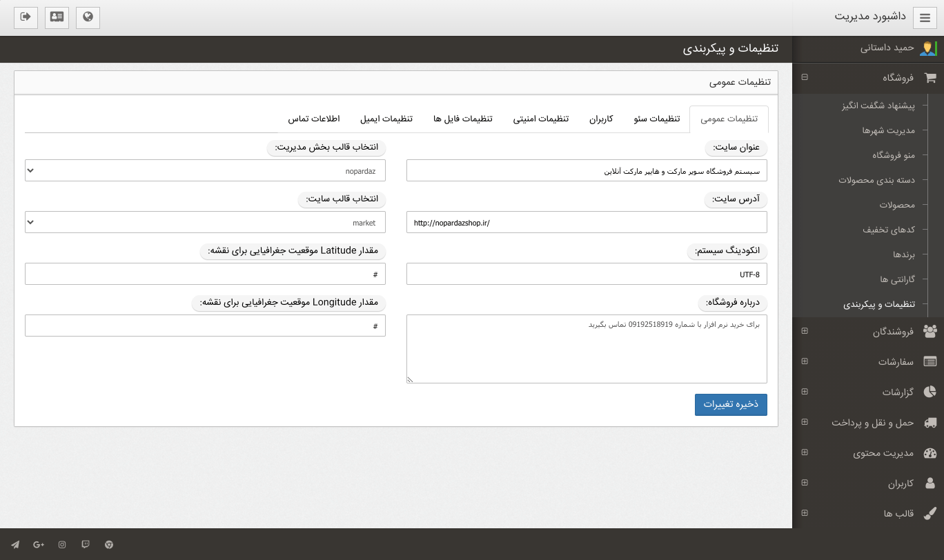Switch to the تنظیمات ایمیل tab

coord(386,119)
